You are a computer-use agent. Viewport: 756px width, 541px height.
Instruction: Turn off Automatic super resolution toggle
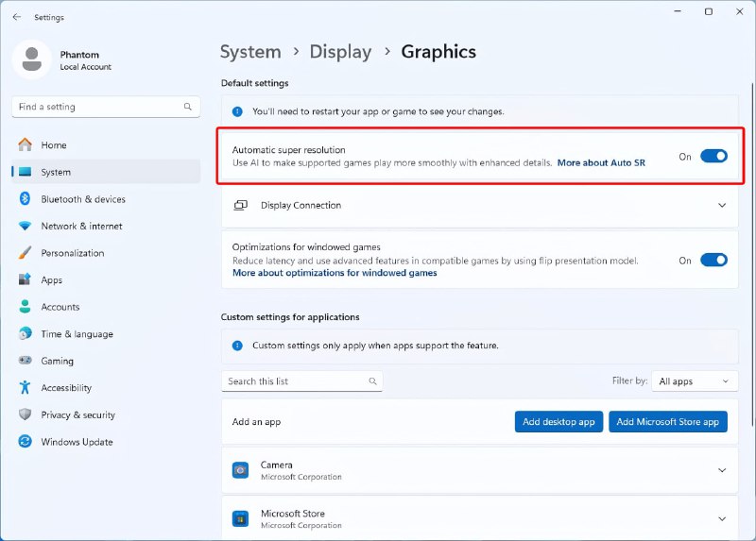point(713,156)
